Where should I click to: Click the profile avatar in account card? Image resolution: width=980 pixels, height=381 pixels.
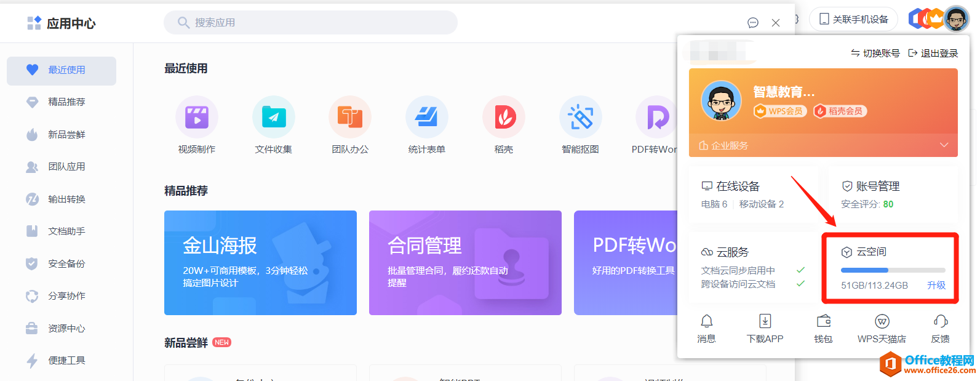pos(721,101)
